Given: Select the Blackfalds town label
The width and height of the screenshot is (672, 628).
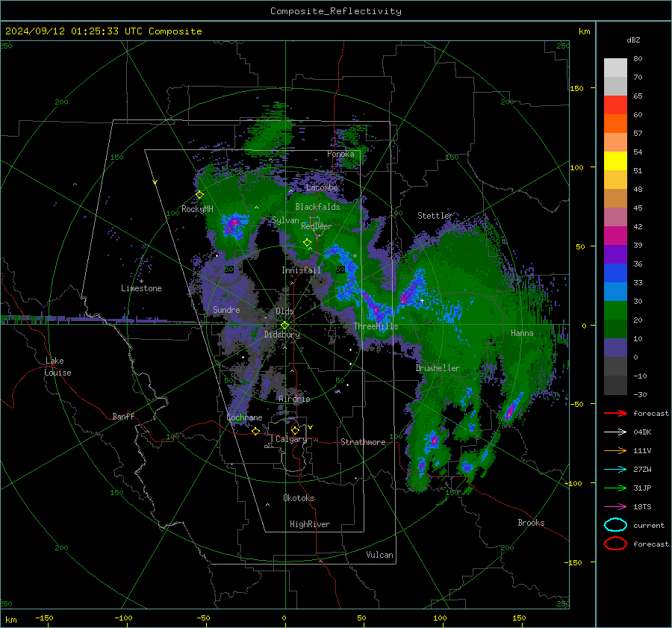Looking at the screenshot, I should (x=317, y=207).
